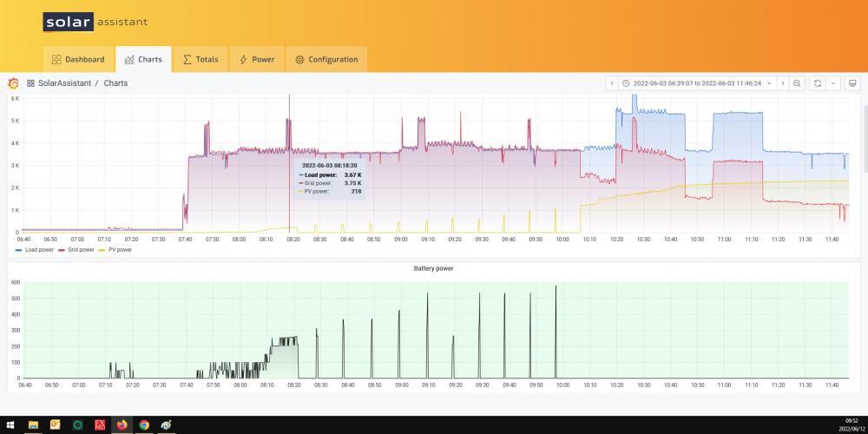The image size is (868, 434).
Task: Switch to TV view mode
Action: (852, 83)
